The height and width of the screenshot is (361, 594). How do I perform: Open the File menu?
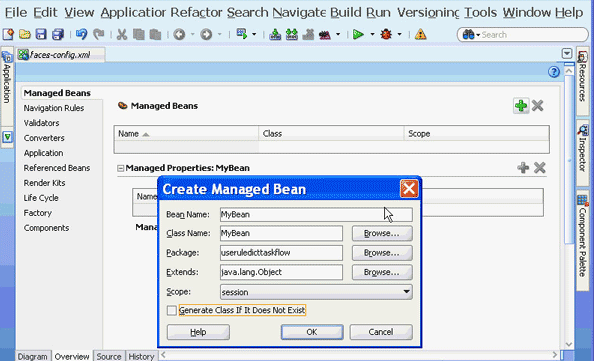[x=16, y=13]
